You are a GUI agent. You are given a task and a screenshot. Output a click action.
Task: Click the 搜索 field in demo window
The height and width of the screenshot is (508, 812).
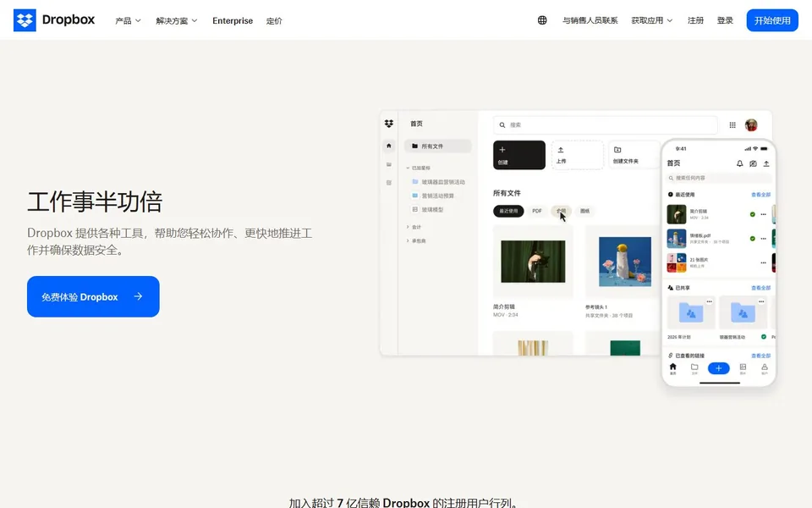606,125
